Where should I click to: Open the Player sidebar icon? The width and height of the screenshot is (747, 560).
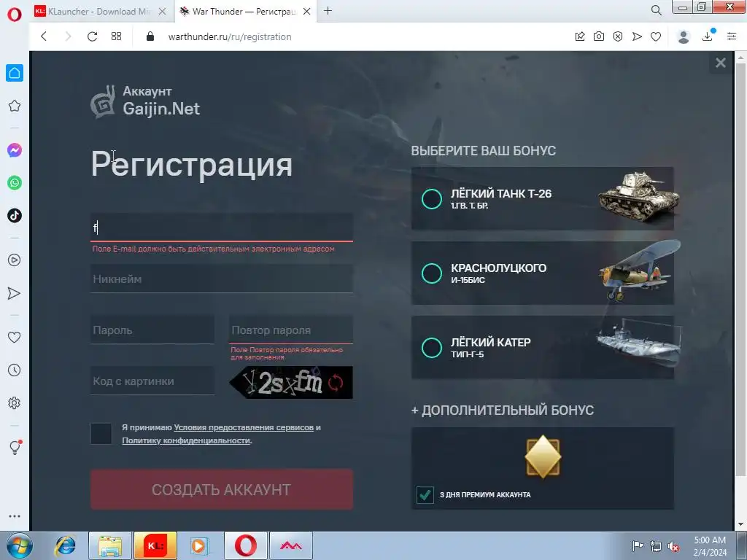pos(15,260)
